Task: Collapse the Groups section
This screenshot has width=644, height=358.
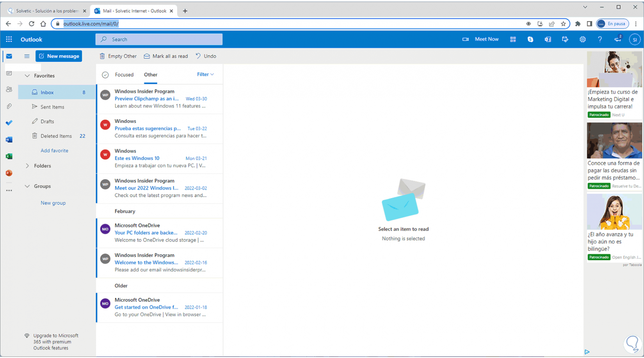Action: pyautogui.click(x=27, y=186)
